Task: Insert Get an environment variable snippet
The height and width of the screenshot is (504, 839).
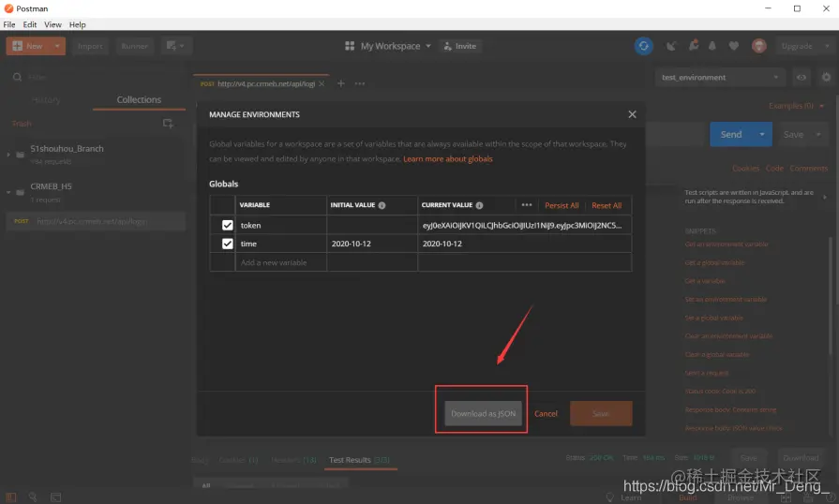Action: [727, 245]
